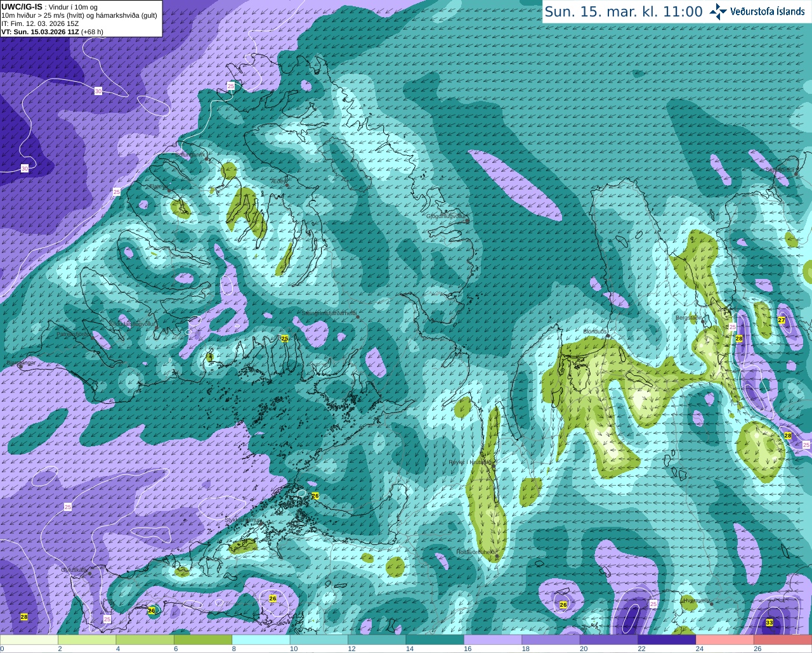Image resolution: width=812 pixels, height=653 pixels.
Task: Click the '10m hviður > 25 m/s' description line
Action: click(79, 15)
